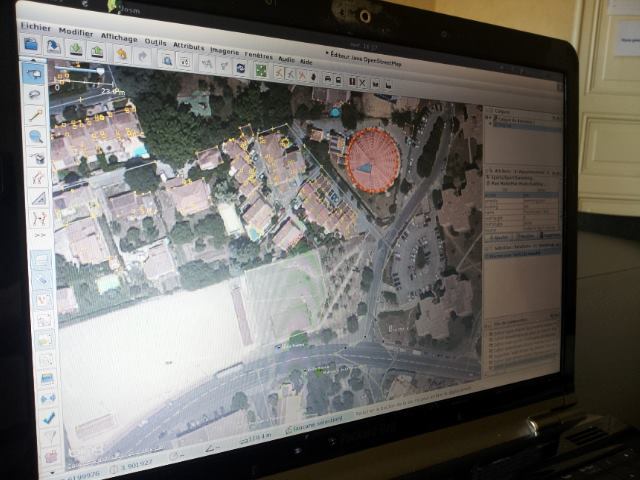The image size is (640, 480).
Task: Click the open file folder icon
Action: tap(31, 44)
